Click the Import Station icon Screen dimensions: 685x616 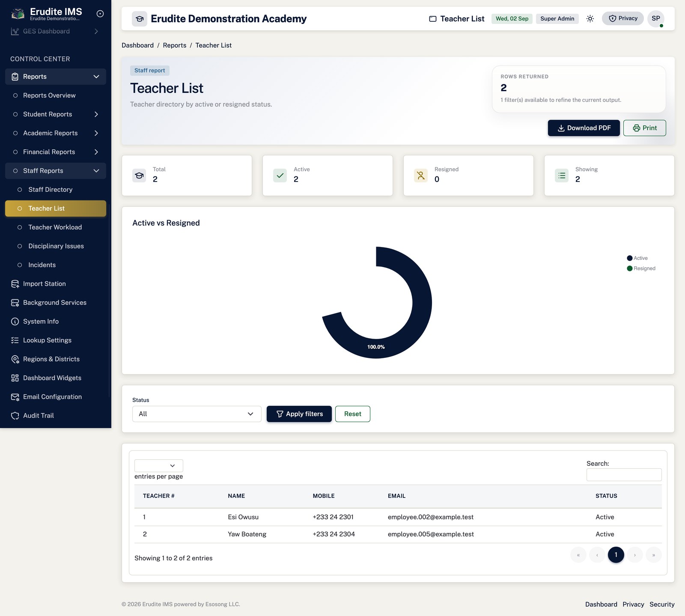tap(15, 284)
